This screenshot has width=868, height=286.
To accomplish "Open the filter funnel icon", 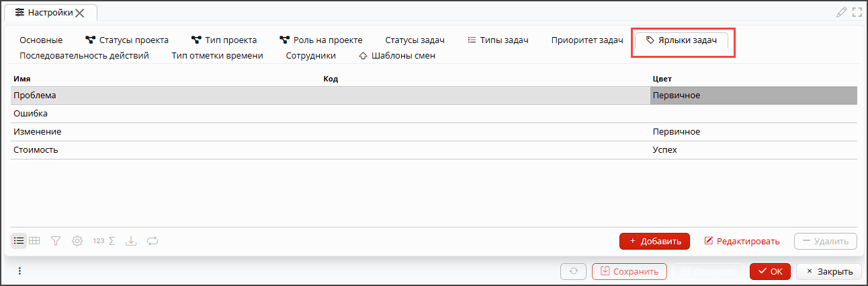I will [56, 240].
